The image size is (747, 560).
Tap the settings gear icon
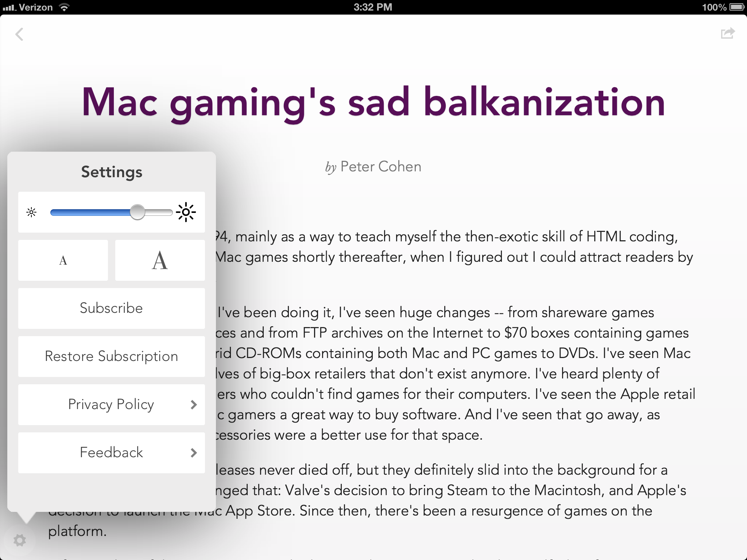[x=20, y=540]
